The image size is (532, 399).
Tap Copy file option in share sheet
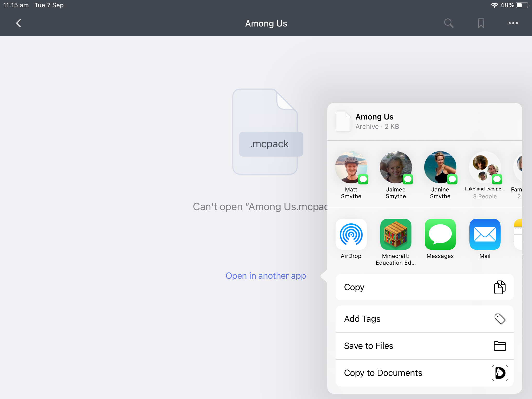424,287
